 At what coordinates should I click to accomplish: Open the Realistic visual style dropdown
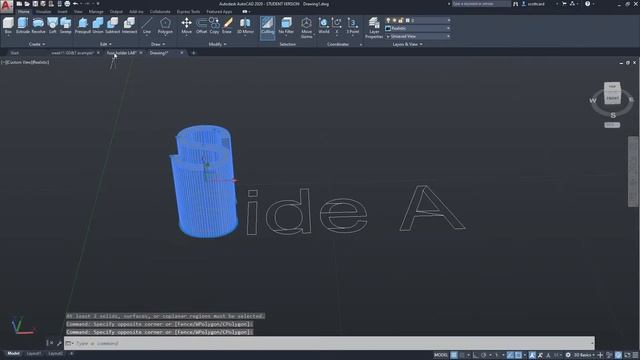[418, 28]
